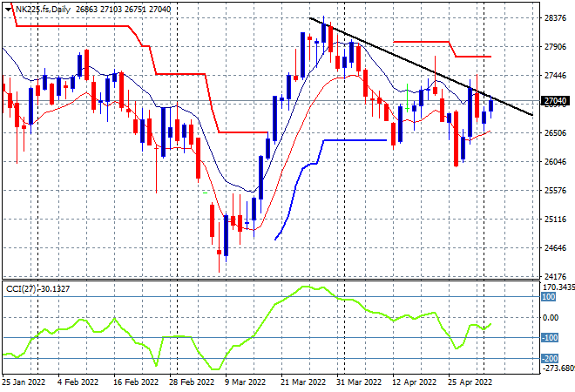Click the 24176 price axis label
Viewport: 575px width, 392px height.
[x=555, y=276]
